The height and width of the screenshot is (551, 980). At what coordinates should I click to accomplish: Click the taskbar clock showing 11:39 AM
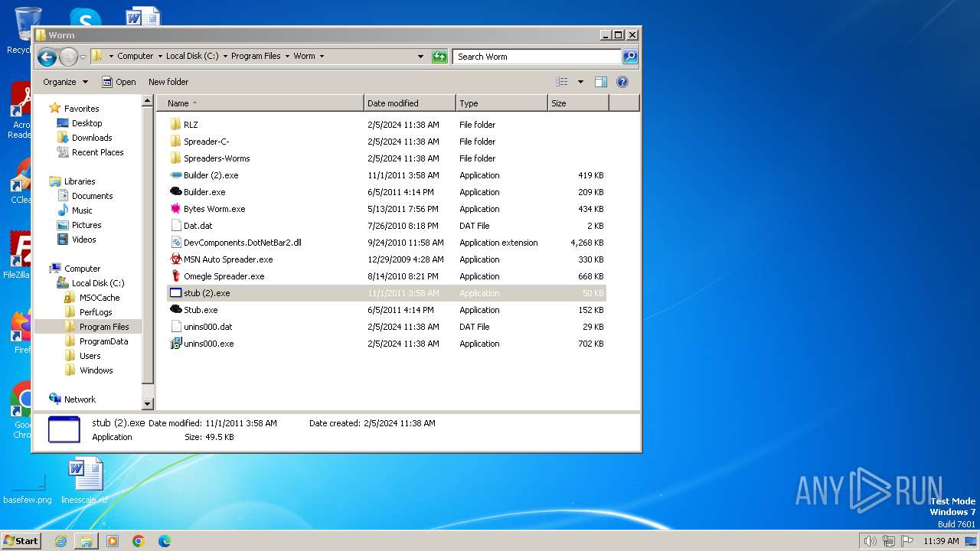point(941,541)
